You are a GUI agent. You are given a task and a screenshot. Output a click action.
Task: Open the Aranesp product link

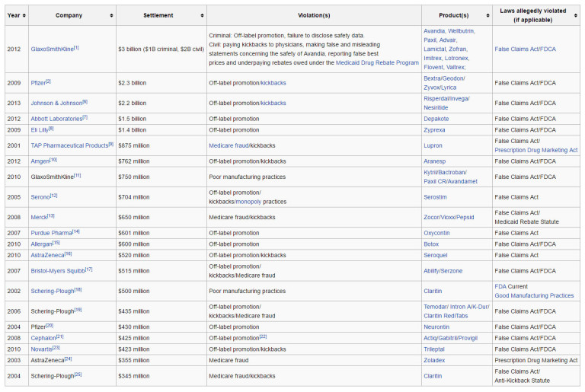point(435,161)
